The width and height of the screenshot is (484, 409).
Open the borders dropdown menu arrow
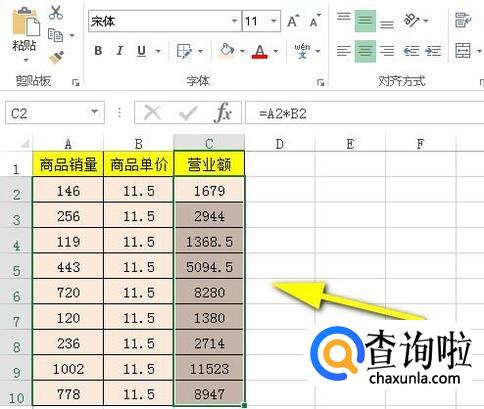click(200, 51)
